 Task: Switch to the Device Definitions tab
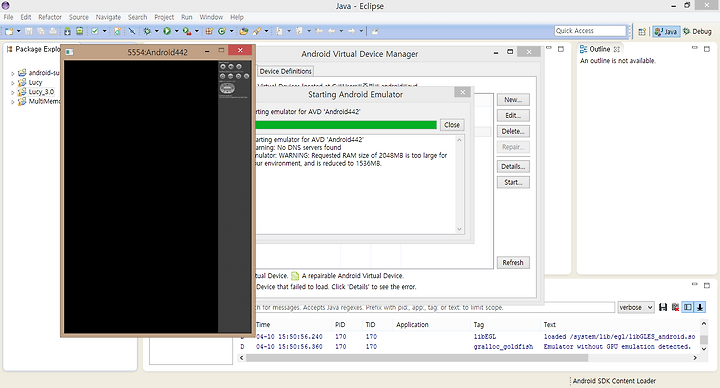(x=285, y=71)
